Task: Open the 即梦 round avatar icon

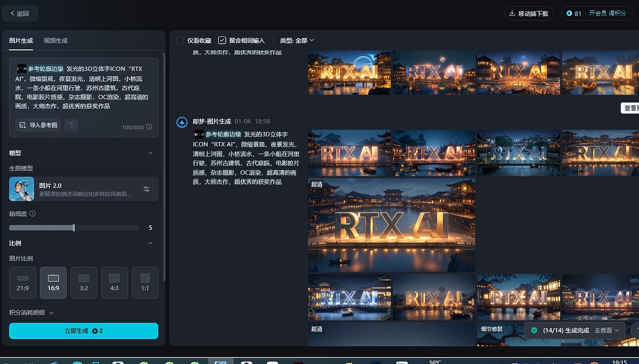Action: pos(182,122)
